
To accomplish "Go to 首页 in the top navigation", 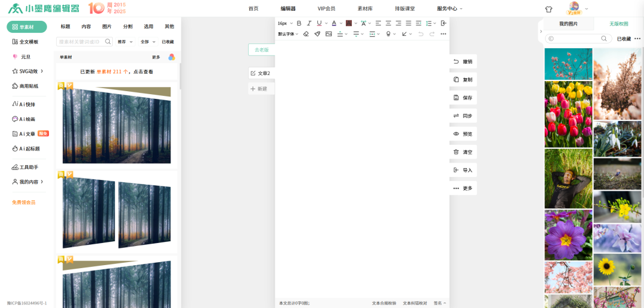I will [253, 8].
